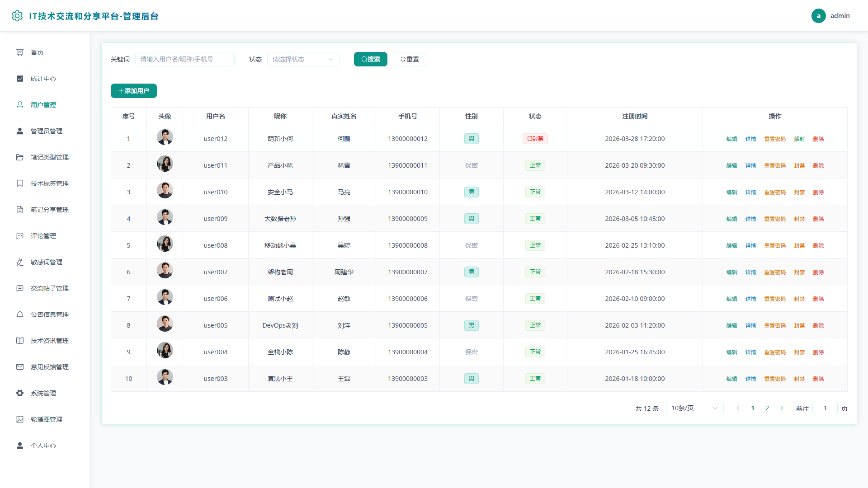Click the 轮播图管理 image icon
Screen dimensions: 868x488
pos(20,419)
